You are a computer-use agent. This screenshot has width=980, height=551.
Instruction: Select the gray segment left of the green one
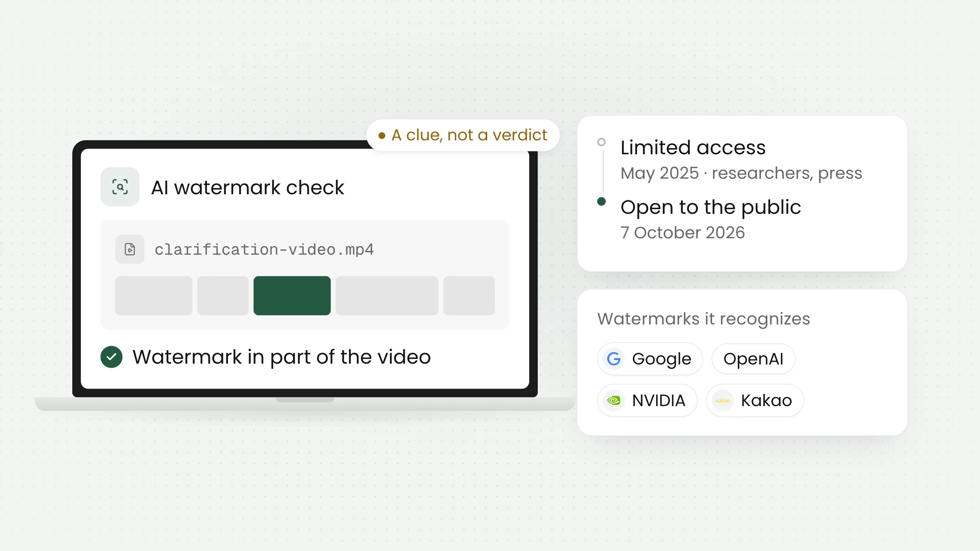pyautogui.click(x=223, y=295)
